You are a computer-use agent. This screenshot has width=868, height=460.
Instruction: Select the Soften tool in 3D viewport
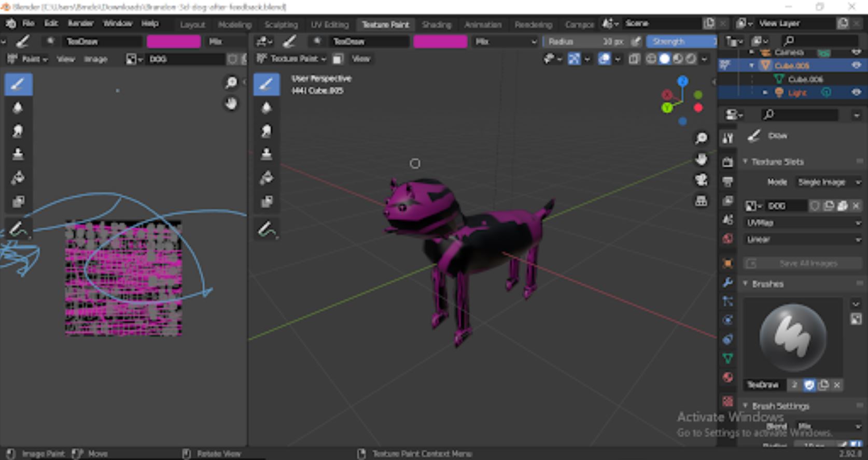(267, 108)
